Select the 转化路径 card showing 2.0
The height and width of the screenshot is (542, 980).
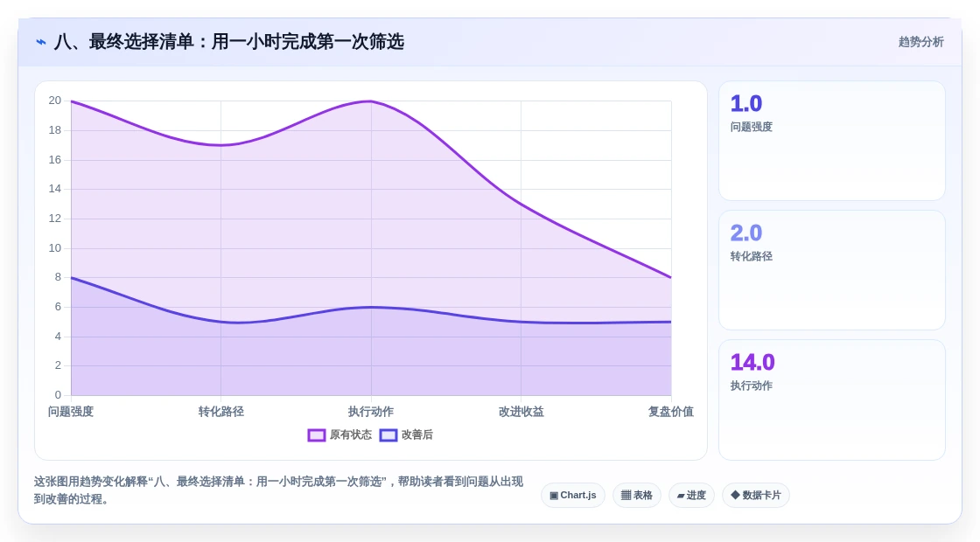(x=832, y=270)
